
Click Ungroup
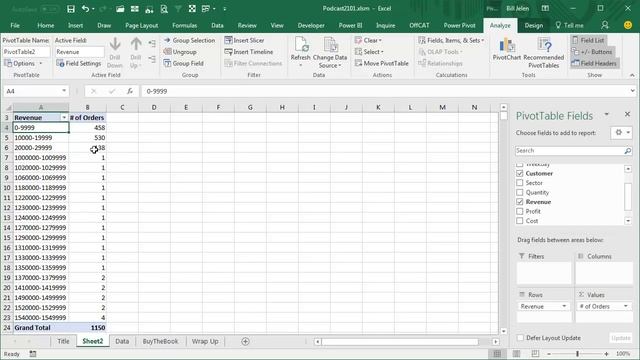[180, 52]
